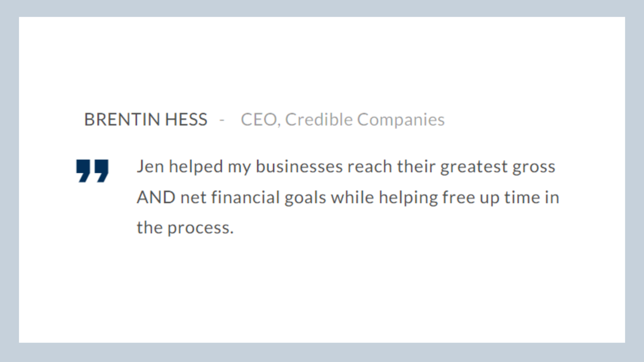Select the phrase 'the process.'
644x362 pixels.
pyautogui.click(x=185, y=228)
